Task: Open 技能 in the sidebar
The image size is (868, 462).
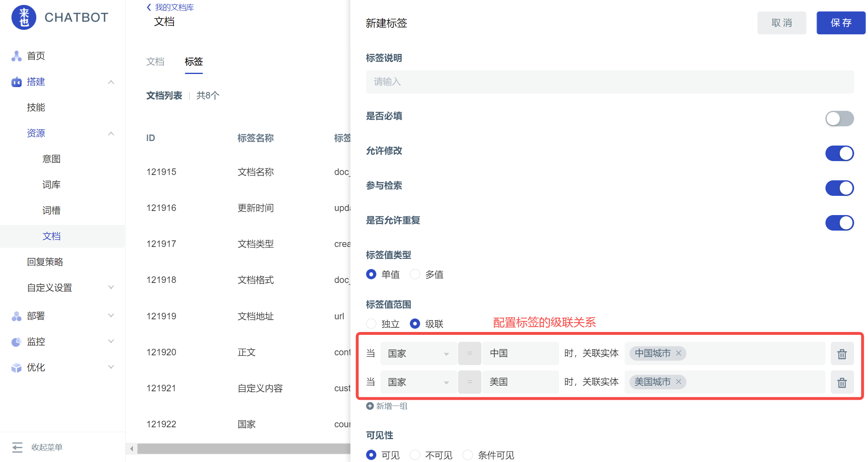Action: [x=36, y=108]
